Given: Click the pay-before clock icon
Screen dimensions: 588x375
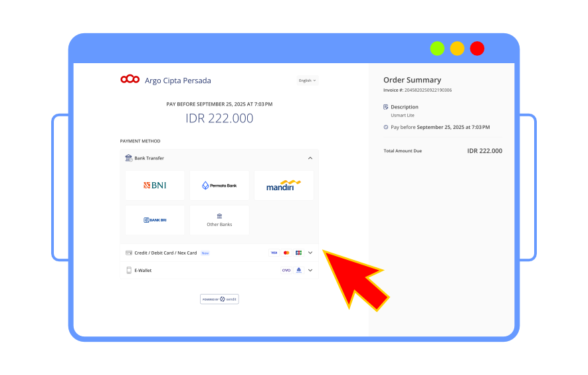Looking at the screenshot, I should [x=386, y=127].
